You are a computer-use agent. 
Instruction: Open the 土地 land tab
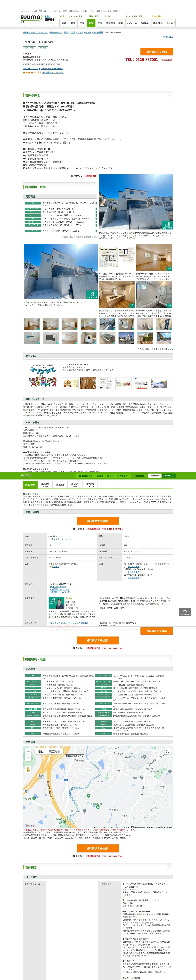[x=120, y=23]
